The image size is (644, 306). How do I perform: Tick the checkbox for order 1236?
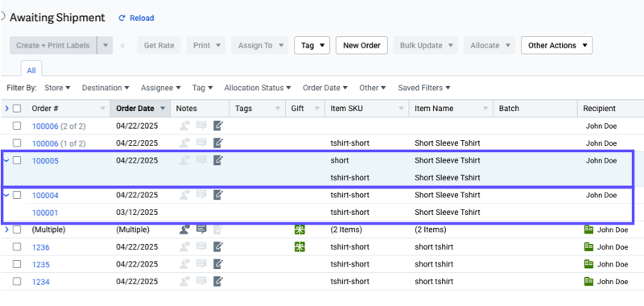point(17,247)
